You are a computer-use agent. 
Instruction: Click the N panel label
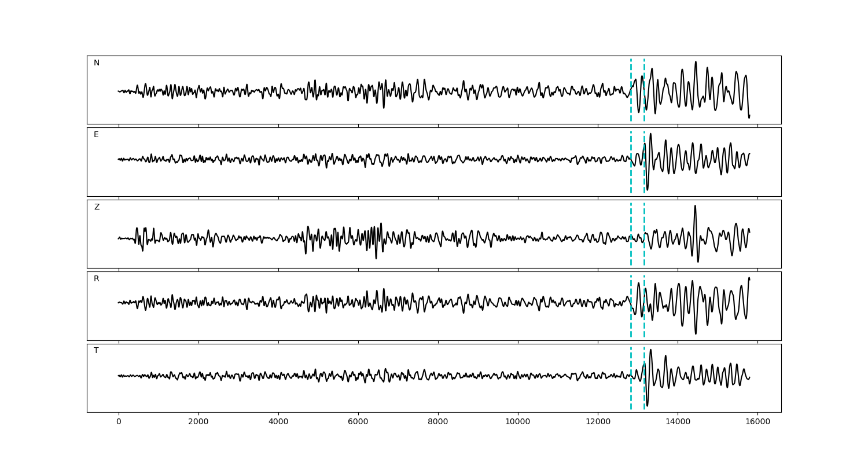pos(97,63)
